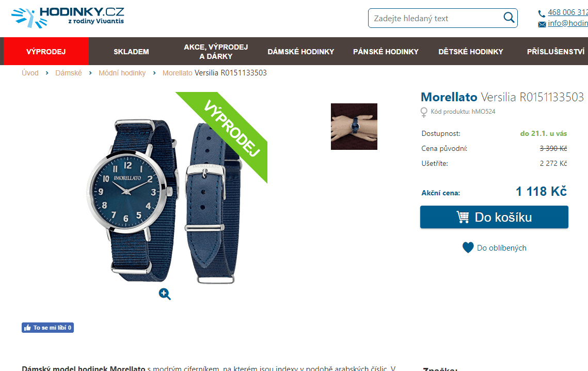Screen dimensions: 588x371
Task: Click the Facebook thumbs-up like icon
Action: click(x=27, y=328)
